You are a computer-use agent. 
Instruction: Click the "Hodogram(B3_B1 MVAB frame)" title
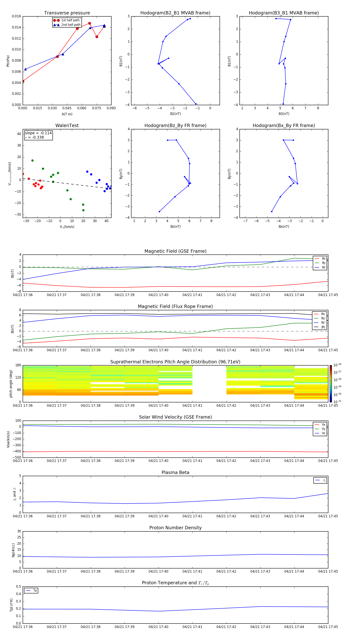(x=284, y=13)
